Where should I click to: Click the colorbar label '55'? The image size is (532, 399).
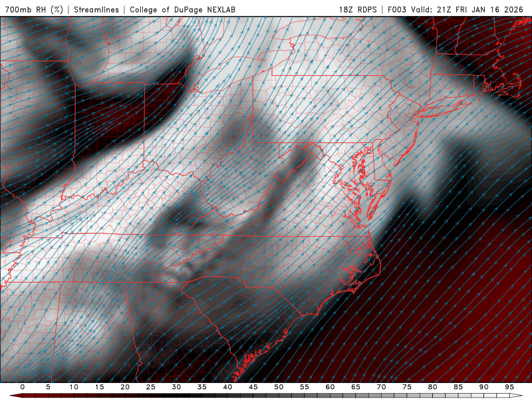pos(305,387)
